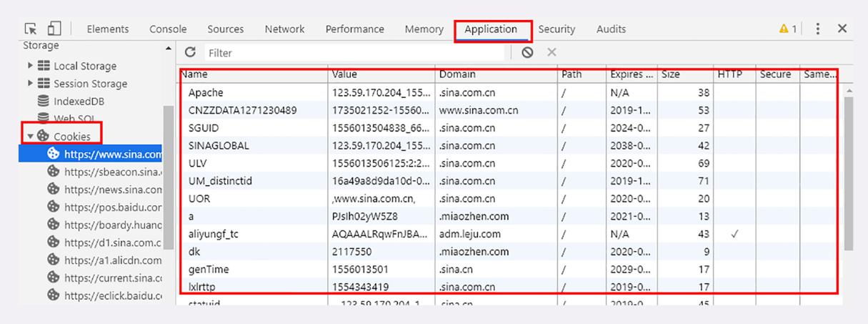The height and width of the screenshot is (324, 868).
Task: Select the SGUID cookie row
Action: [x=508, y=128]
